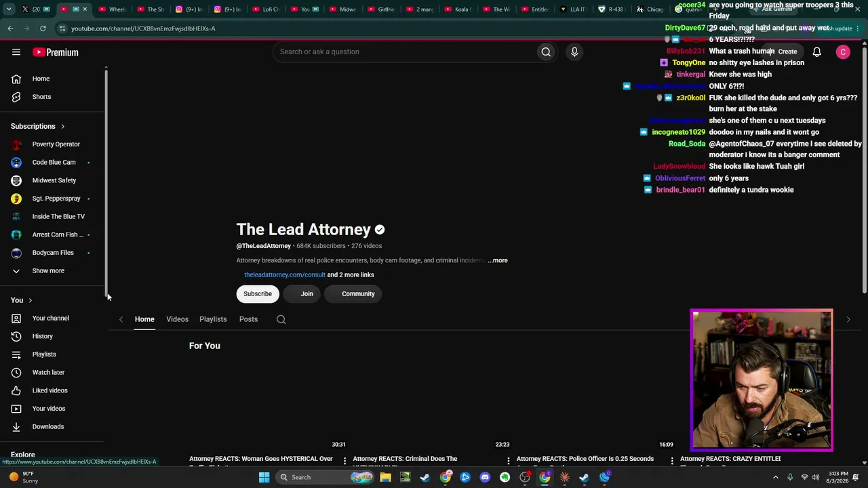Expand the You section heading
The width and height of the screenshot is (868, 488).
22,300
